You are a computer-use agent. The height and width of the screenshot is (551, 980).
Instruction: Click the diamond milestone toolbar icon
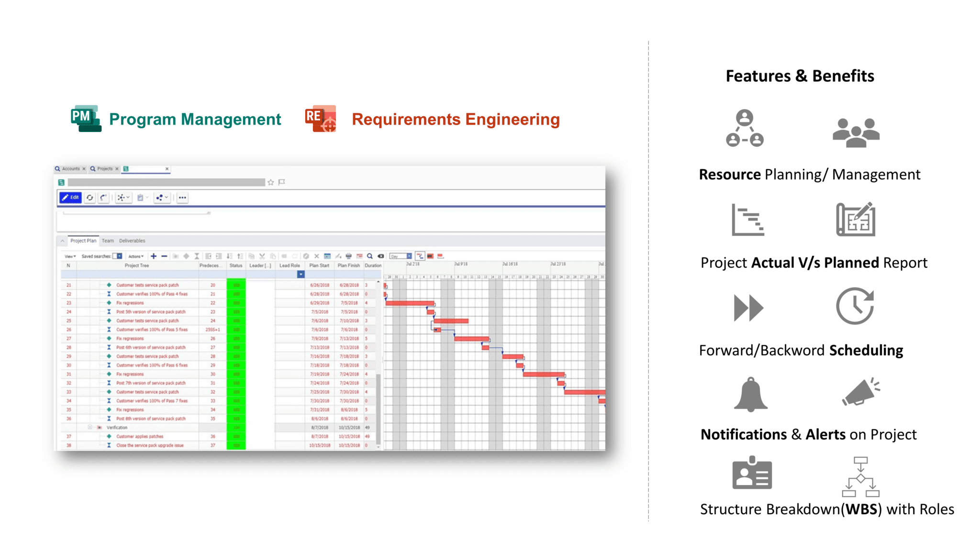point(186,256)
